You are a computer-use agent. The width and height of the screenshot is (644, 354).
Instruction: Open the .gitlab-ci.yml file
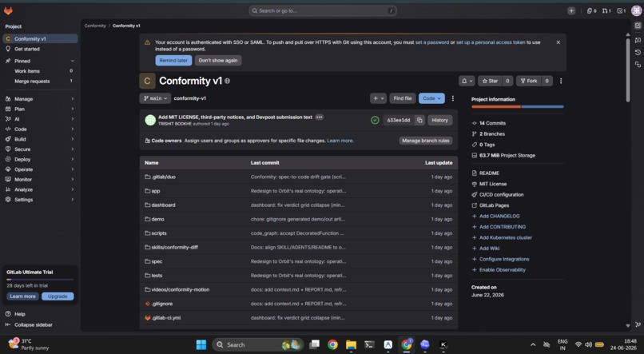166,318
